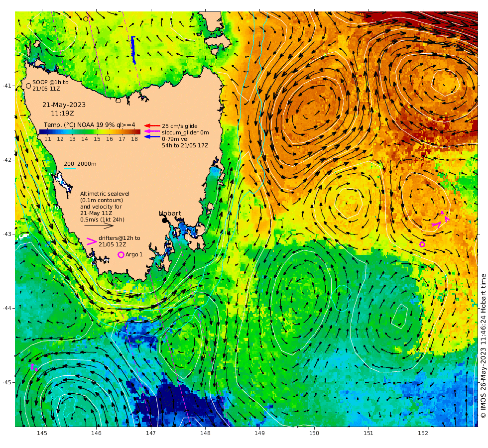Click the Hobart city label
The height and width of the screenshot is (448, 488).
tap(170, 214)
